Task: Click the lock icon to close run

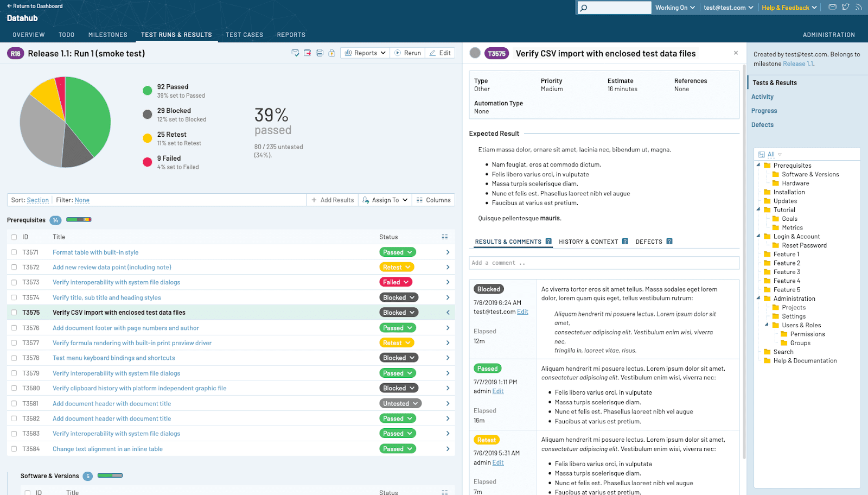Action: (x=331, y=53)
